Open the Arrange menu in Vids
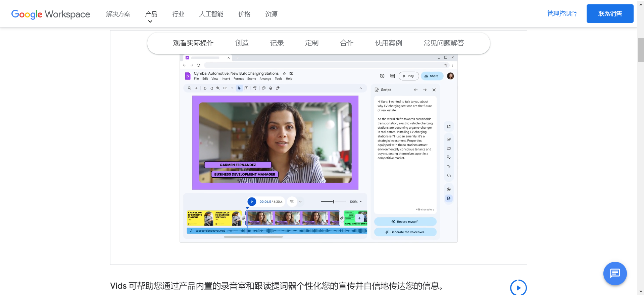Screen dimensions: 644x295 tap(265, 79)
